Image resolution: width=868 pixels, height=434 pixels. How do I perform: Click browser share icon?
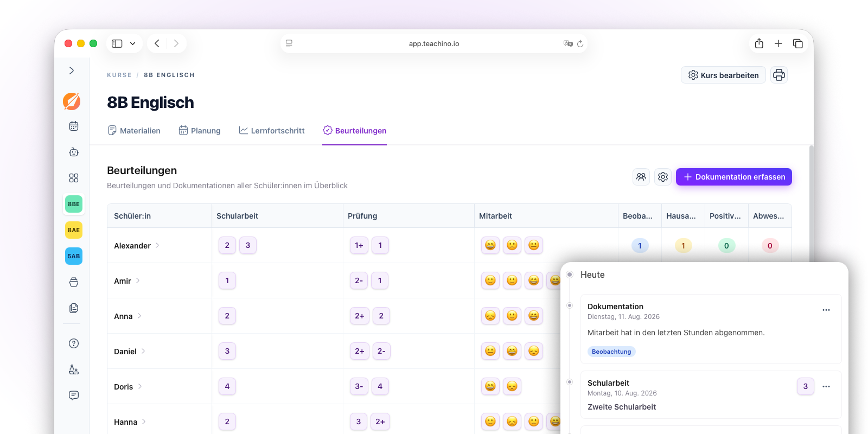(759, 43)
